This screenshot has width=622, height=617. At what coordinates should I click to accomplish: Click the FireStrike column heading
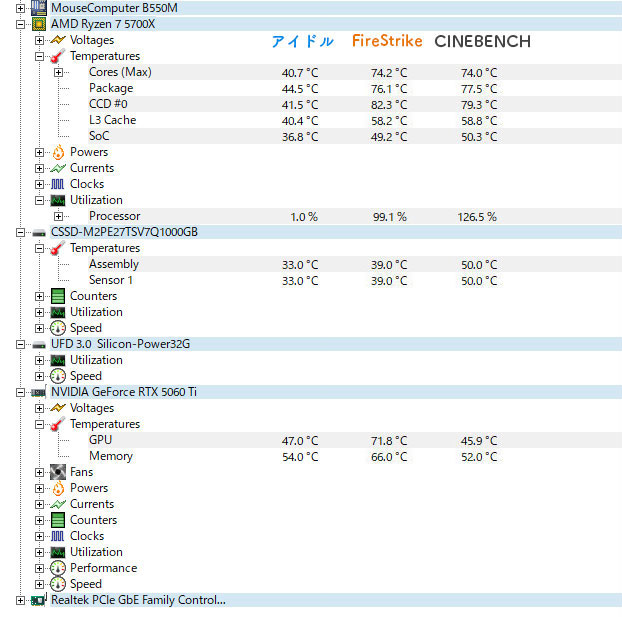pyautogui.click(x=387, y=41)
